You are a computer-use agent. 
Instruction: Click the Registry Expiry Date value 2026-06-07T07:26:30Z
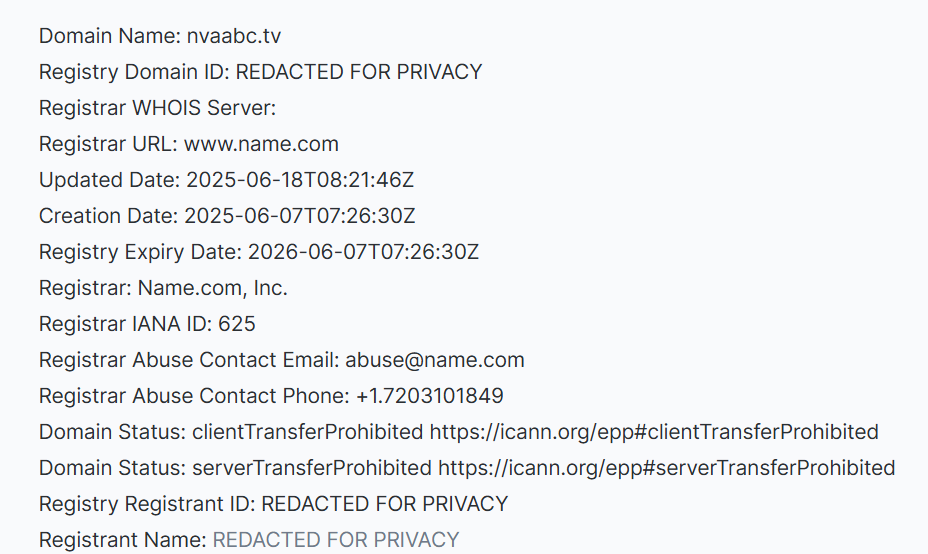pos(363,252)
